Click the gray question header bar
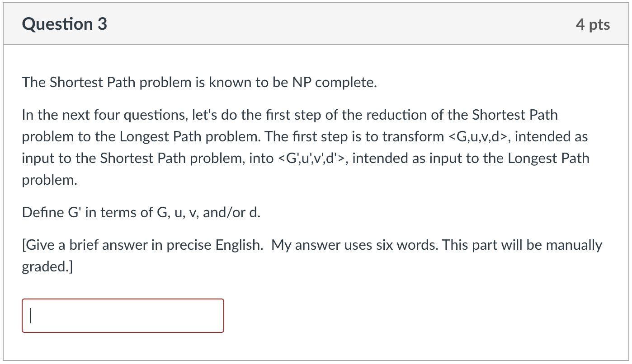This screenshot has height=364, width=632. tap(316, 24)
